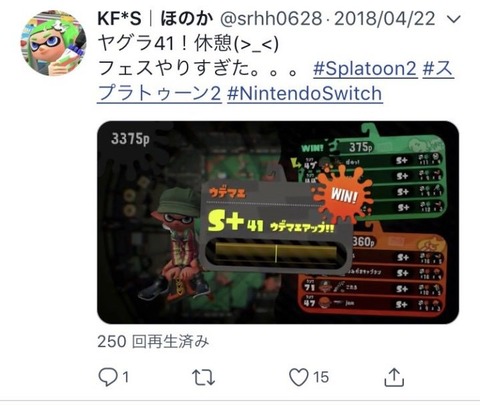
Task: Click the yellow rank progress bar in video
Action: coord(276,252)
